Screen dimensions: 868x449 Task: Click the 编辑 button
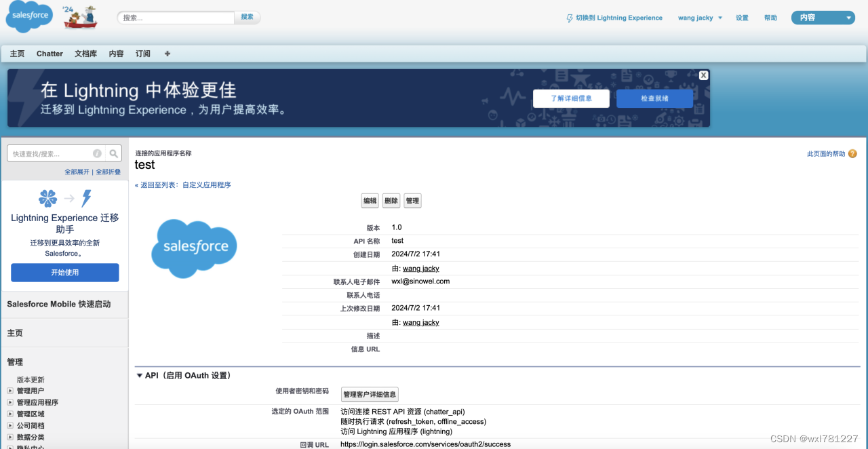(x=370, y=201)
